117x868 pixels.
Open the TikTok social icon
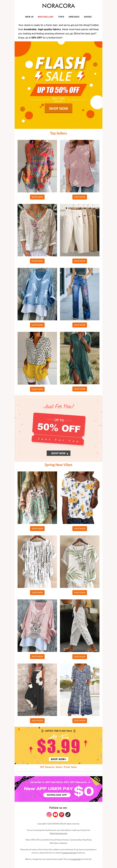pyautogui.click(x=68, y=814)
